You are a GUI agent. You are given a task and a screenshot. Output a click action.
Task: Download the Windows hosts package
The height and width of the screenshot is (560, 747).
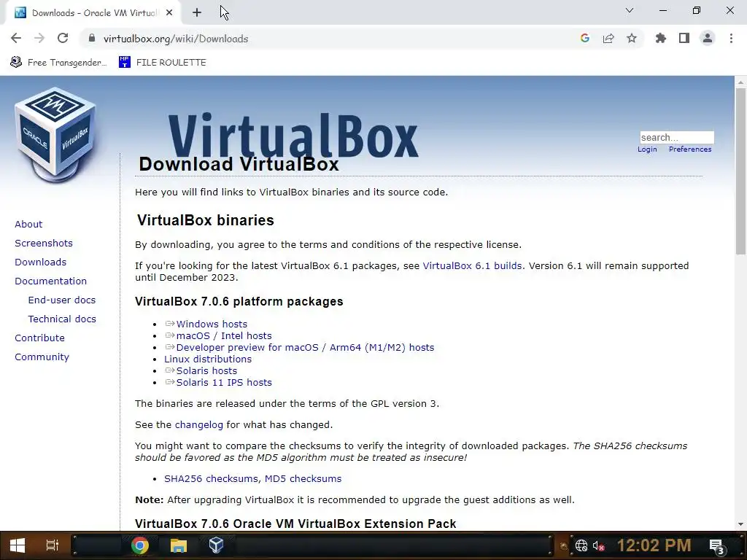[212, 324]
